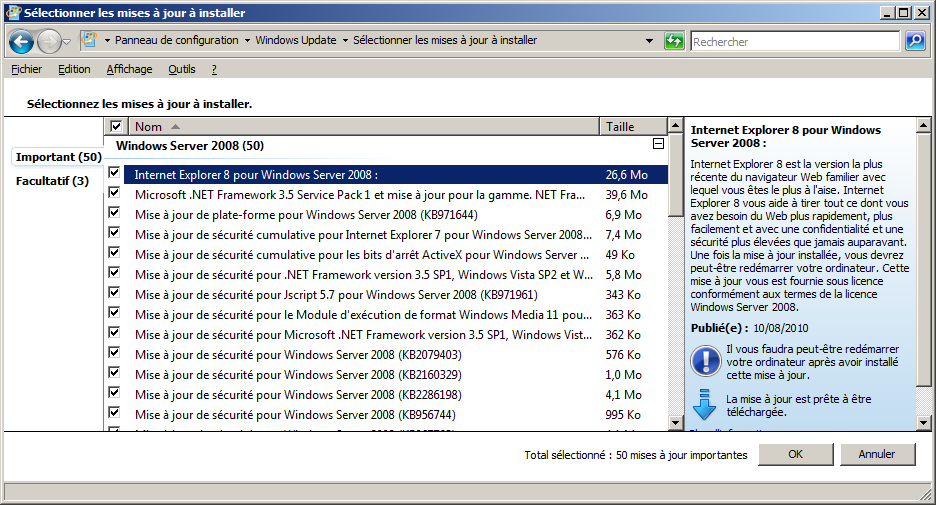Click the magnifier search button

[x=915, y=41]
